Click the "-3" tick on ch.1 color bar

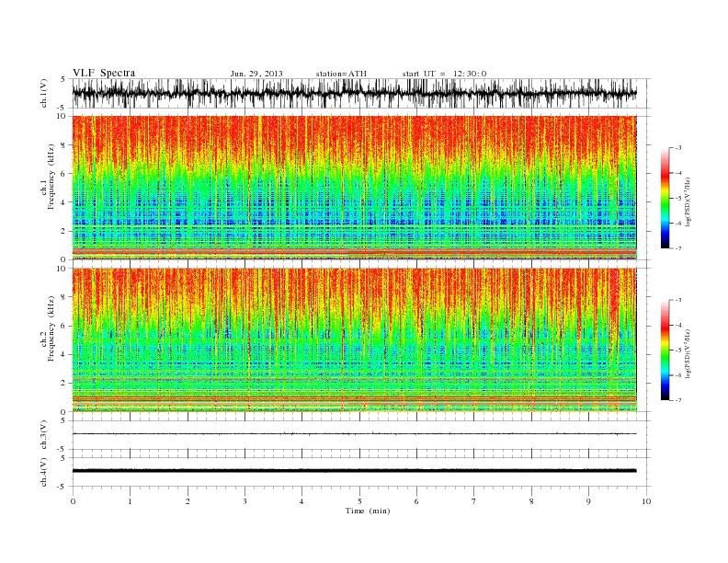[x=678, y=148]
